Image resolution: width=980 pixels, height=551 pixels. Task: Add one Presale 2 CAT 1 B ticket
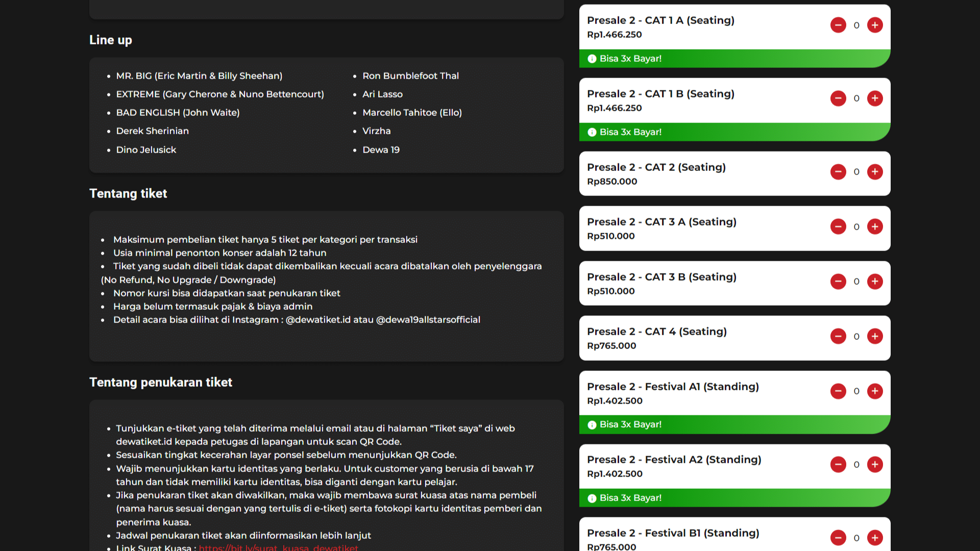(875, 98)
